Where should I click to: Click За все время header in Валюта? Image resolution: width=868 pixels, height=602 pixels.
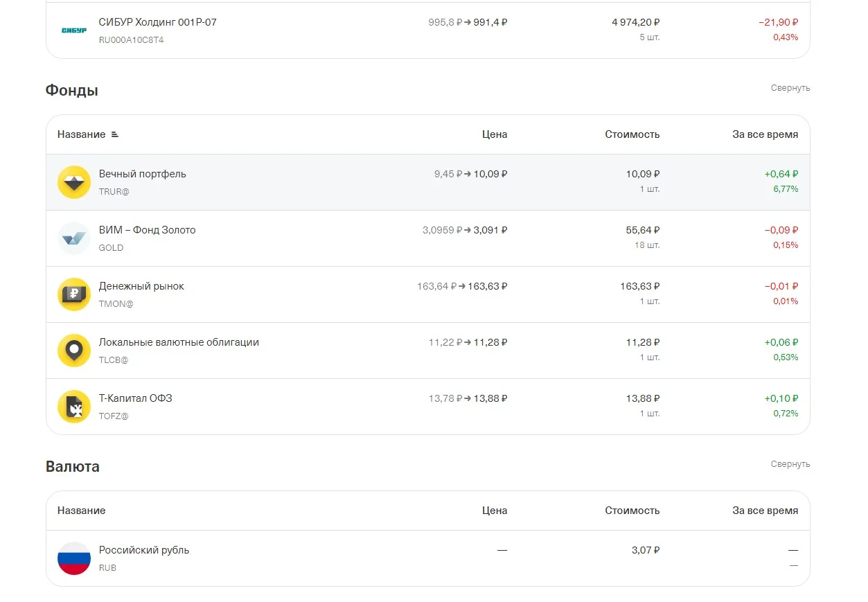[765, 511]
